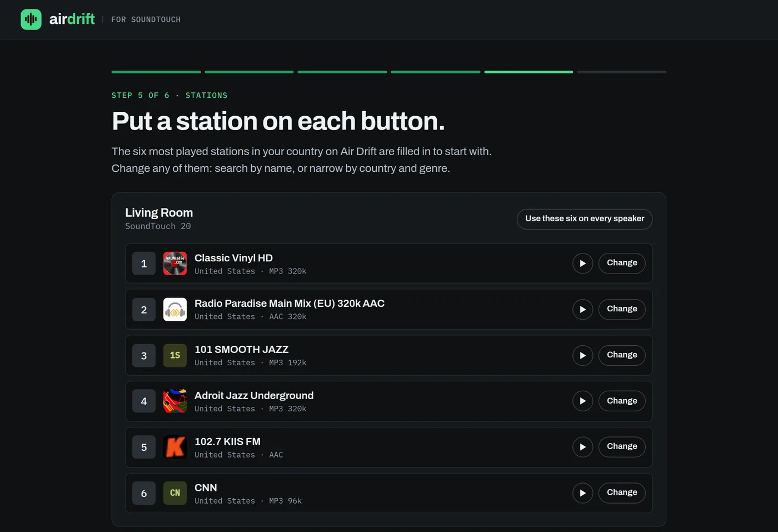The width and height of the screenshot is (778, 532).
Task: Click the 101 SMOOTH JAZZ '1S' artwork
Action: [x=175, y=355]
